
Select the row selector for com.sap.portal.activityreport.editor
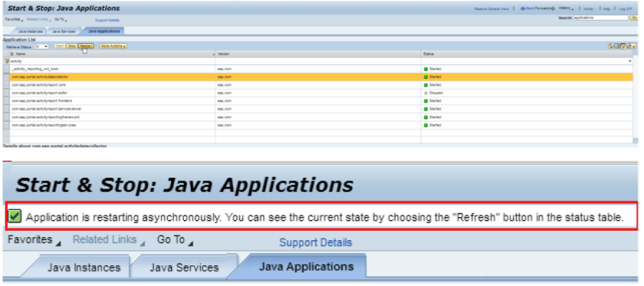[x=6, y=92]
